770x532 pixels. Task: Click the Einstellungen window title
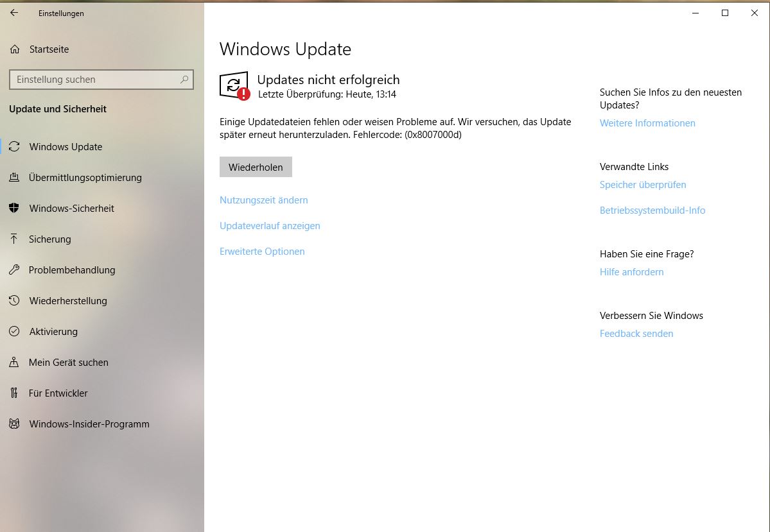[x=62, y=13]
